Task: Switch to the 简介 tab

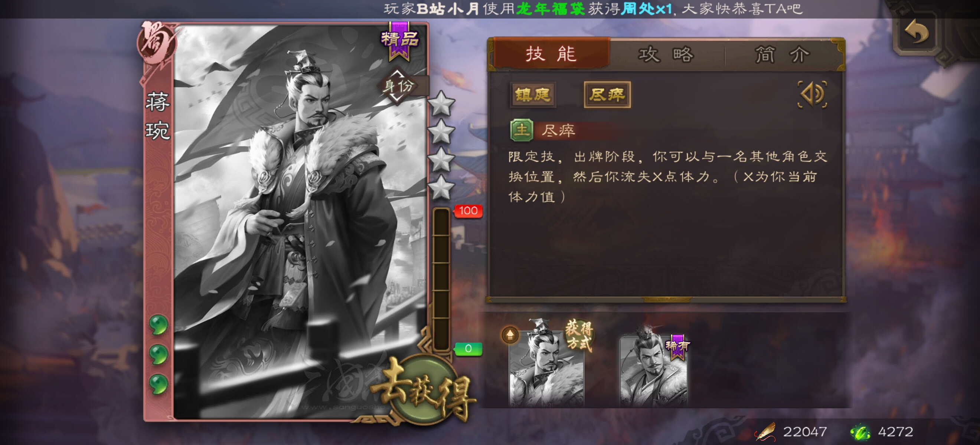Action: 782,55
